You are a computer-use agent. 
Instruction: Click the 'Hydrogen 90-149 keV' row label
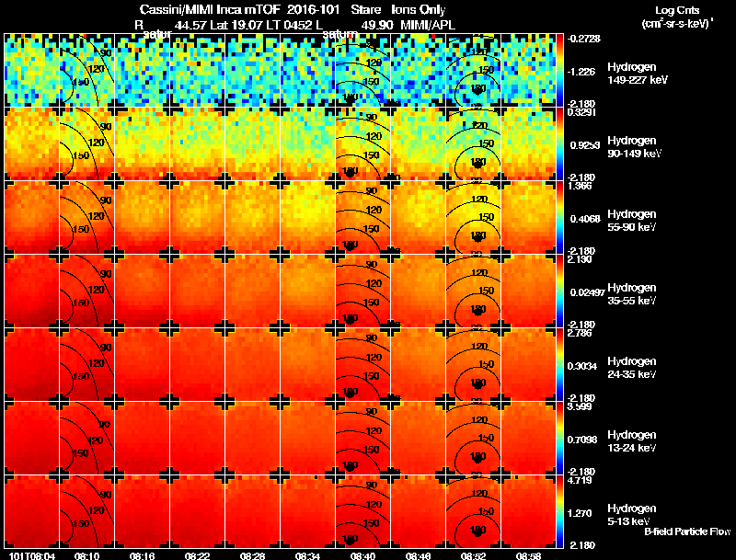pos(634,147)
